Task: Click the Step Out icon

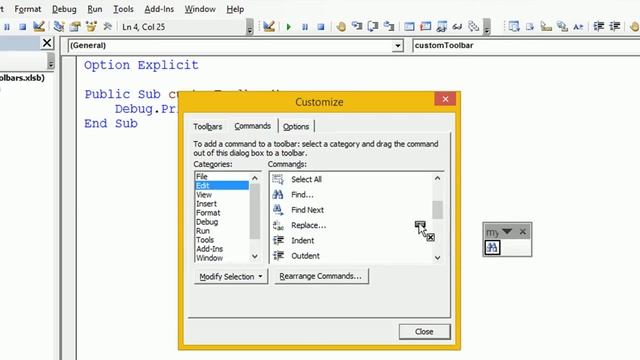Action: point(389,27)
